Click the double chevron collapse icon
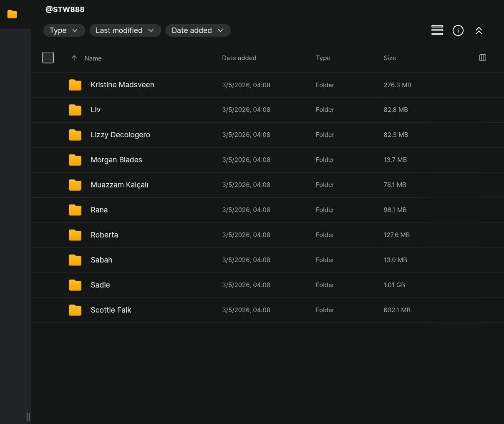504x424 pixels. coord(479,30)
